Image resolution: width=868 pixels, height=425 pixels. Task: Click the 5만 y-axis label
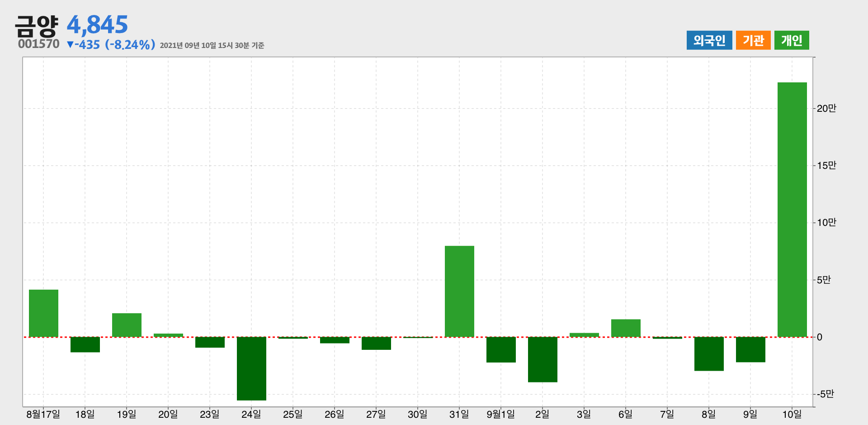824,280
